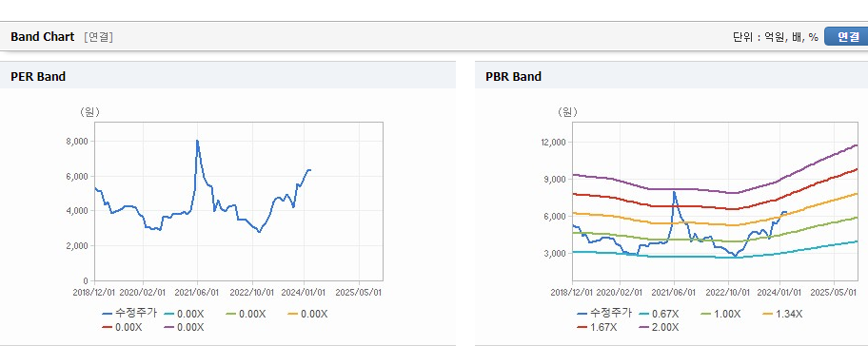Click the 9,000 y-axis label in PBR chart
This screenshot has width=868, height=346.
(x=554, y=179)
